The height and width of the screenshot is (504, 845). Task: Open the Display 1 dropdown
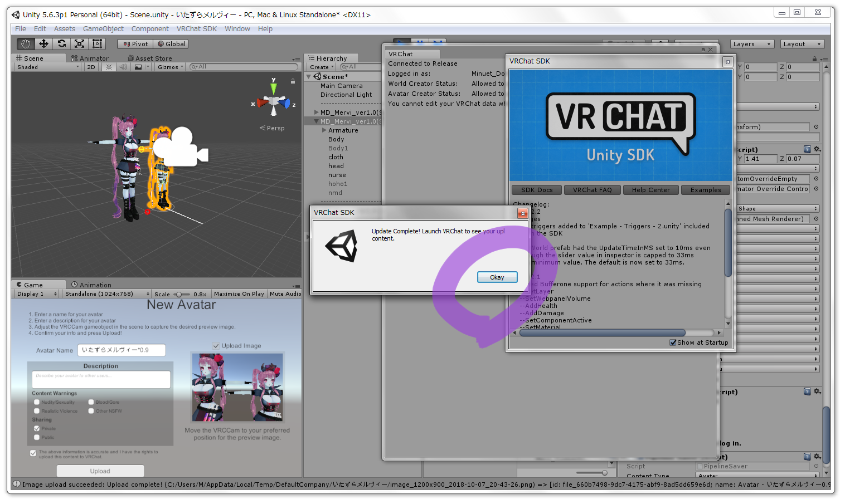(x=37, y=293)
